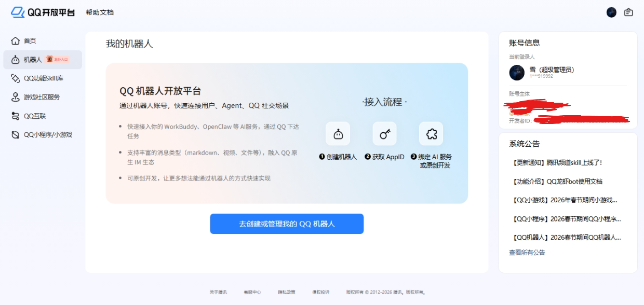Open the 帮助文档 menu item
This screenshot has height=305, width=644.
click(x=100, y=12)
